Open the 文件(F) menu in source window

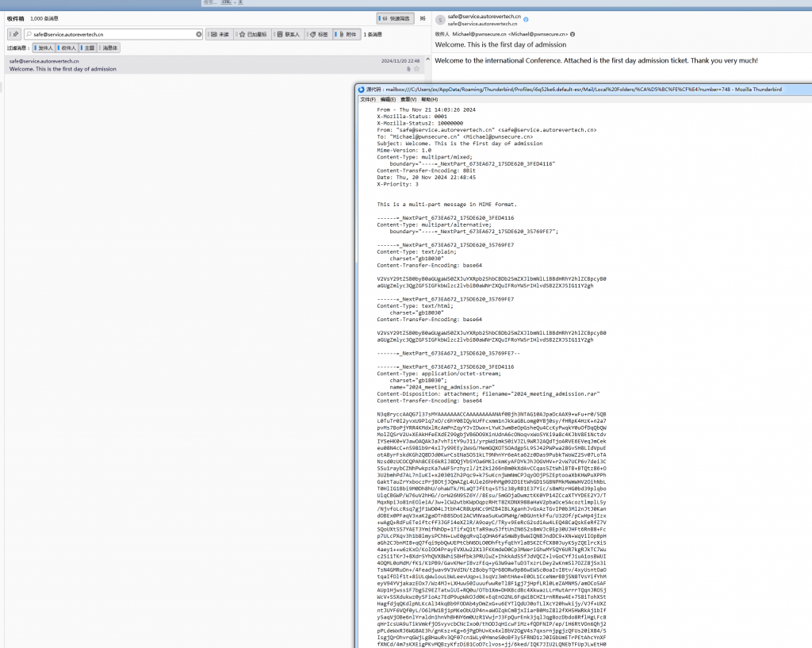click(x=368, y=99)
